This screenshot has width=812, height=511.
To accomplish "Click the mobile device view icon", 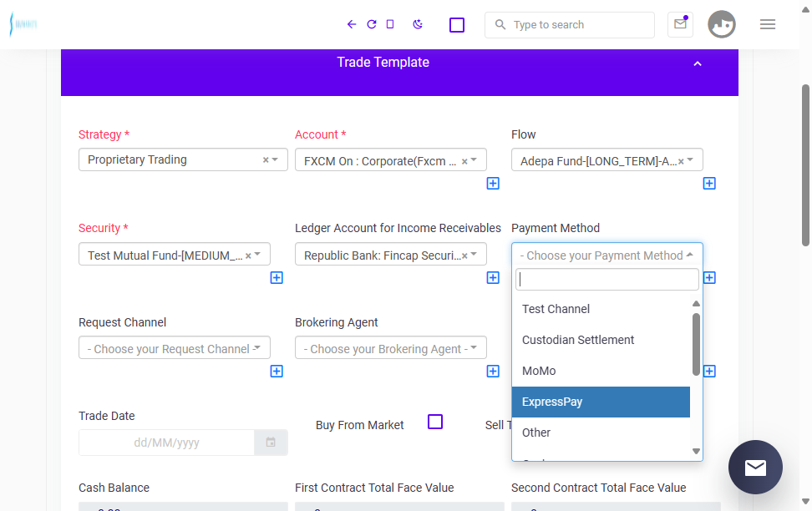I will click(390, 24).
